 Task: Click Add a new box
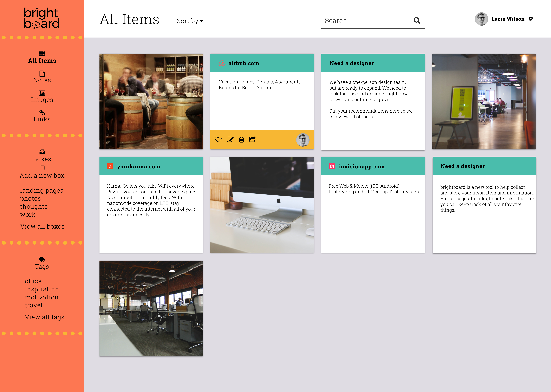click(42, 176)
